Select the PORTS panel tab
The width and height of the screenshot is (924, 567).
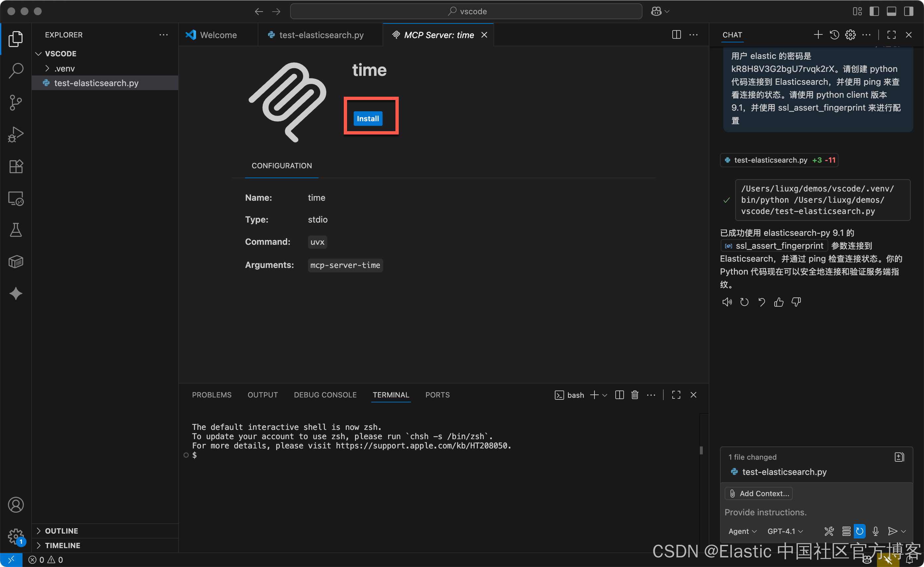coord(437,395)
